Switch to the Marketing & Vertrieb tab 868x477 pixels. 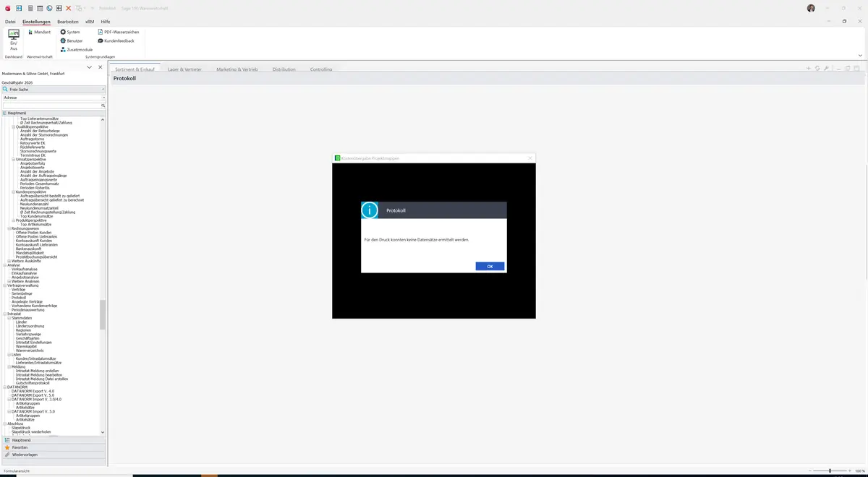point(237,69)
